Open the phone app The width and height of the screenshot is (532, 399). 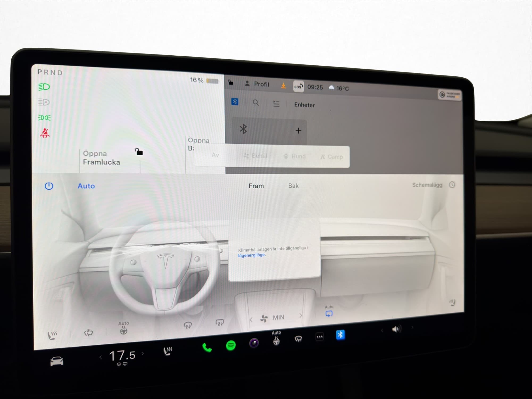click(x=207, y=347)
